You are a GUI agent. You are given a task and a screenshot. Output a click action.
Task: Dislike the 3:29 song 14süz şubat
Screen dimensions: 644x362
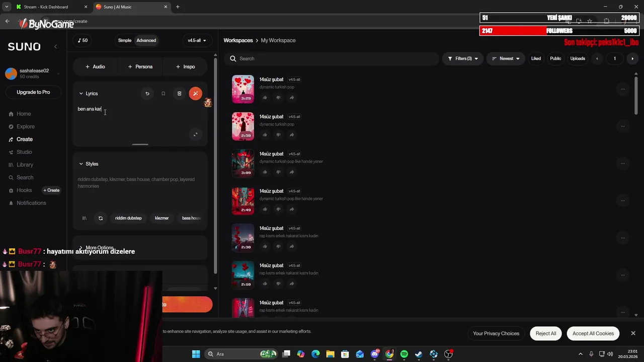(x=278, y=98)
